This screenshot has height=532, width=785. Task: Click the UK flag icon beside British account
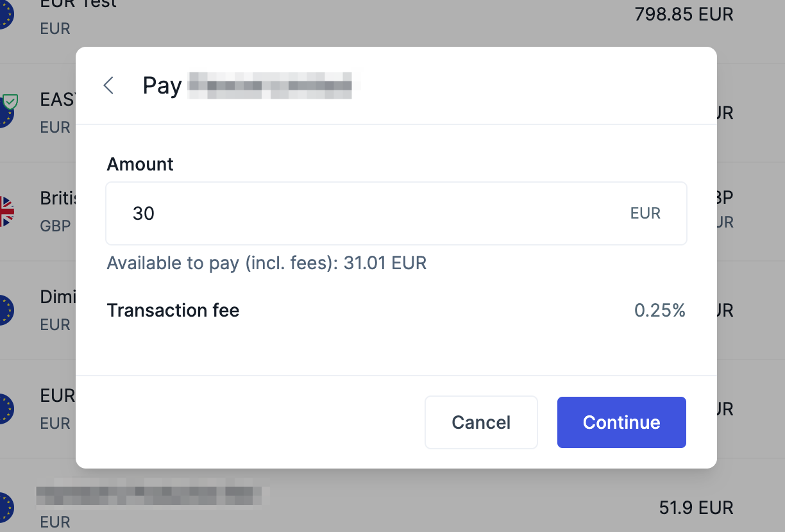coord(6,211)
